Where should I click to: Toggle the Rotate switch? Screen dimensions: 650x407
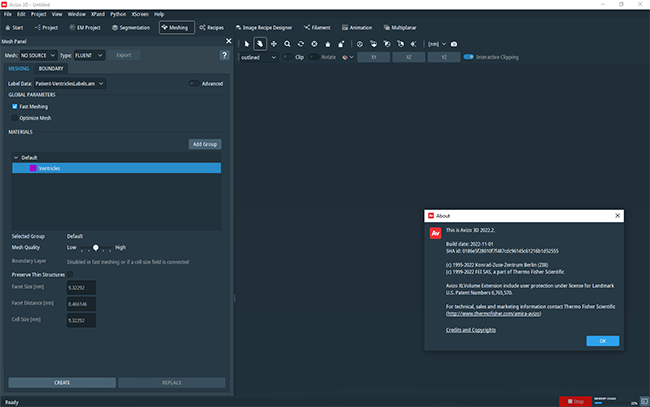click(314, 57)
